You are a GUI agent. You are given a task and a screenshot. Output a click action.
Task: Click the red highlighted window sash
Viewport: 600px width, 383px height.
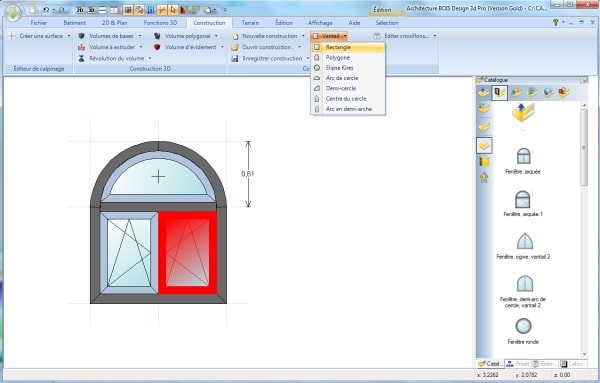point(188,253)
